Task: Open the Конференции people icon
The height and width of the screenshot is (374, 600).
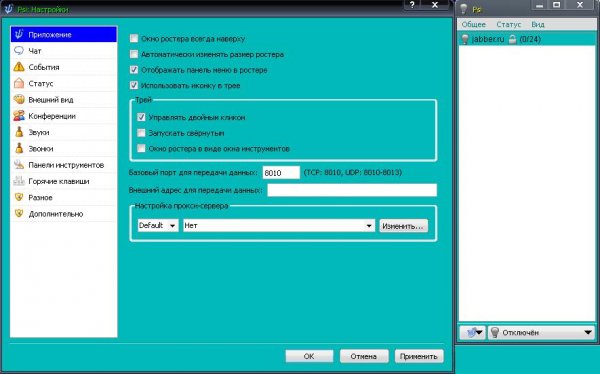Action: coord(19,116)
